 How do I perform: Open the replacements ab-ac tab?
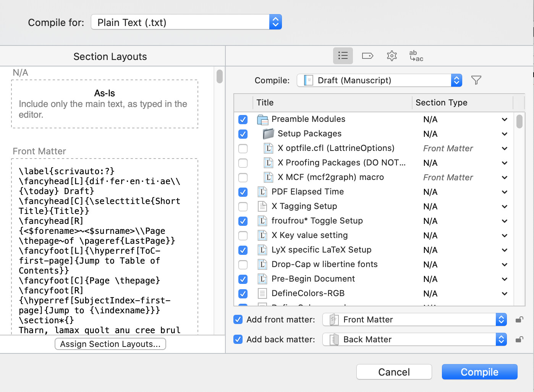416,56
